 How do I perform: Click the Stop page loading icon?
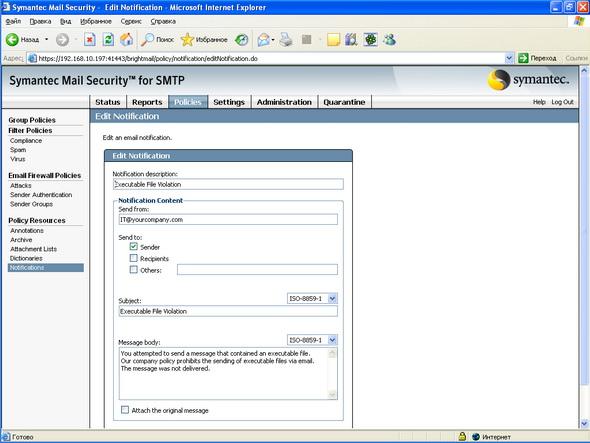90,40
